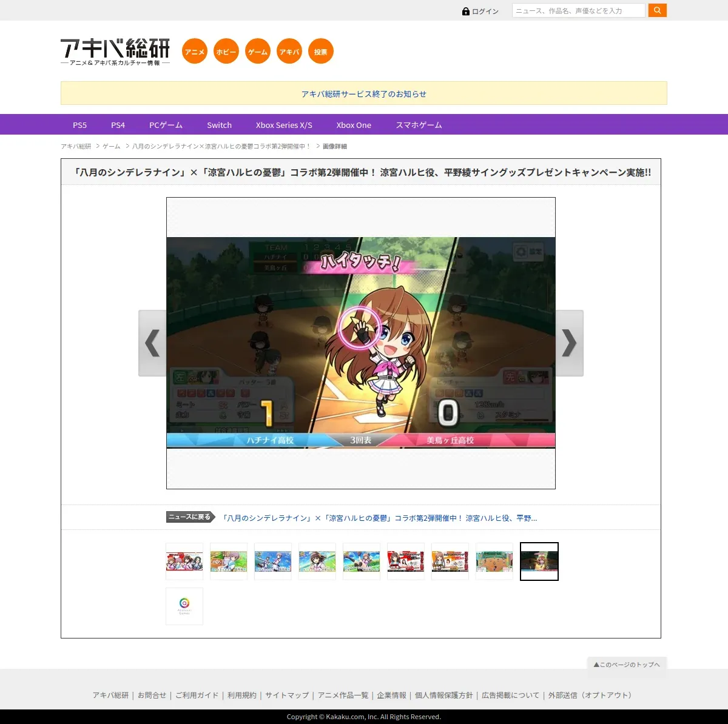
Task: Select the third gallery thumbnail
Action: [x=273, y=561]
